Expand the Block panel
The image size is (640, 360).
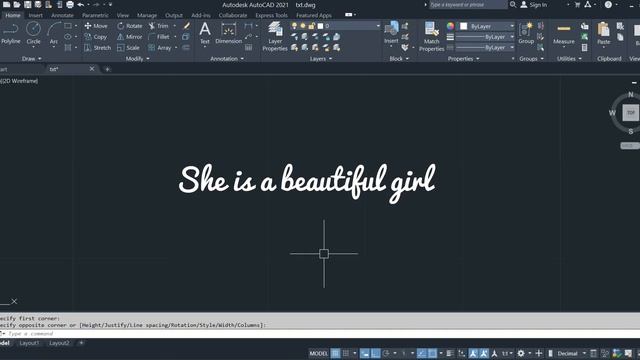399,59
